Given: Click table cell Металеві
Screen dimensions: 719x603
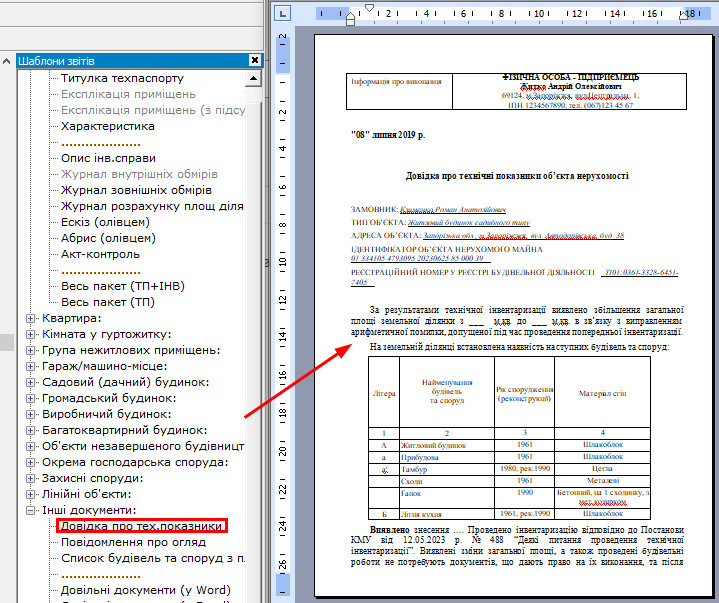Looking at the screenshot, I should click(603, 481).
